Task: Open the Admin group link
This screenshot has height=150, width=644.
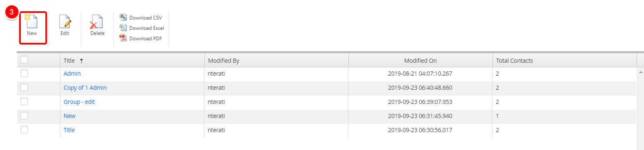Action: tap(72, 74)
